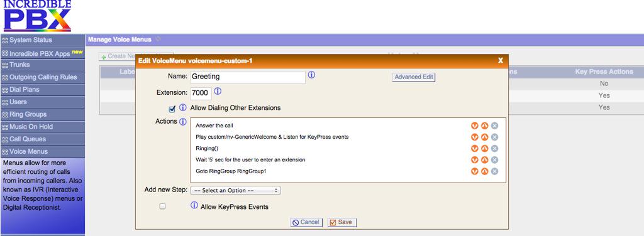Open System Status in sidebar

(43, 40)
